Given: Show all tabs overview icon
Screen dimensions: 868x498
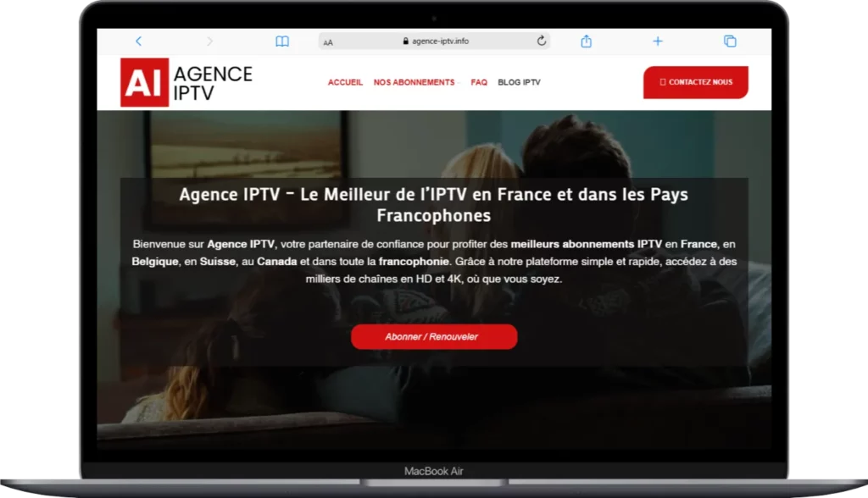Looking at the screenshot, I should [730, 41].
